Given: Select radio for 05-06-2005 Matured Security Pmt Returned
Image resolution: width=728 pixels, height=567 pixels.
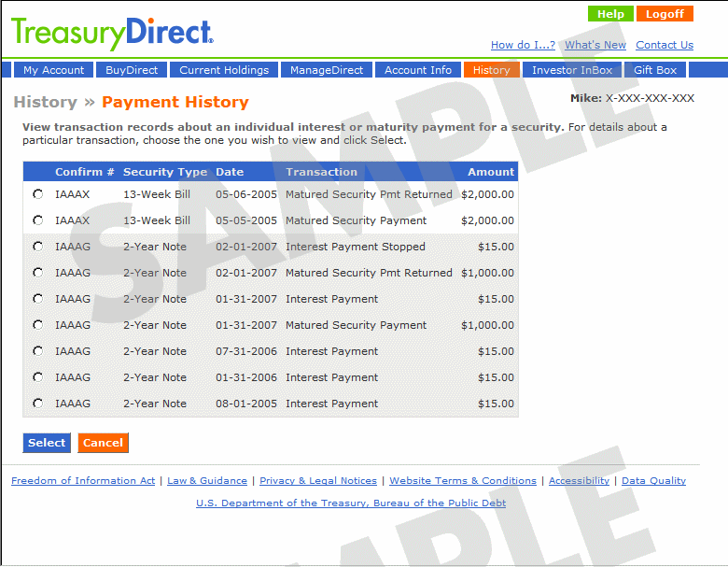Looking at the screenshot, I should point(38,194).
